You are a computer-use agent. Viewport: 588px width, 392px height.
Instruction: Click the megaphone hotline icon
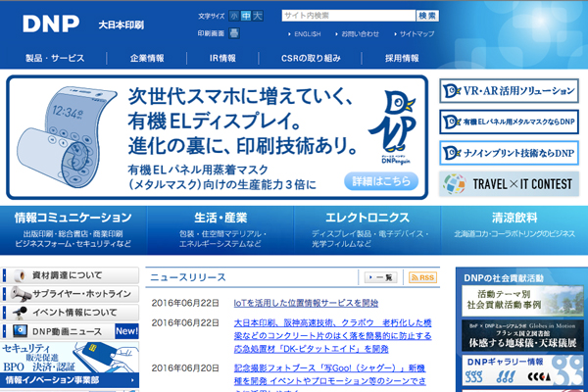[x=21, y=294]
